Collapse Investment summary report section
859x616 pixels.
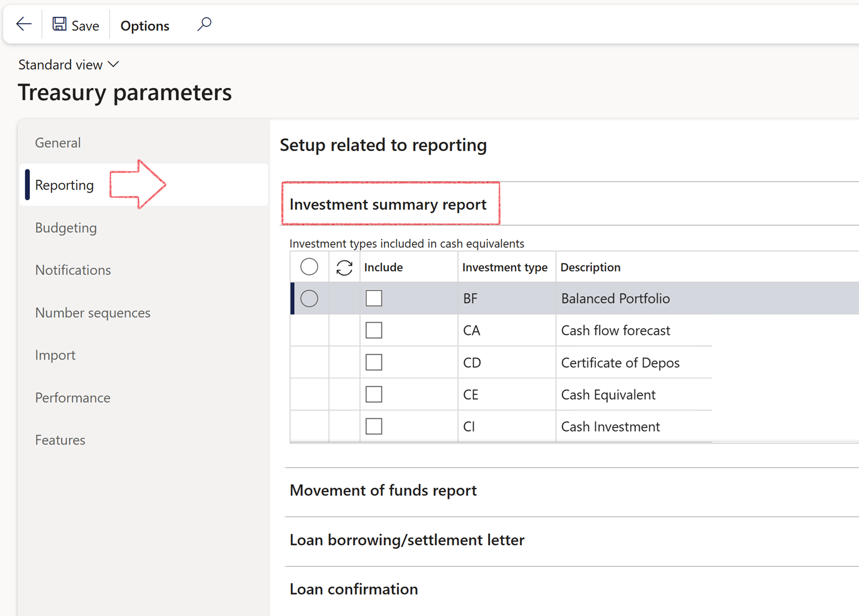[388, 204]
